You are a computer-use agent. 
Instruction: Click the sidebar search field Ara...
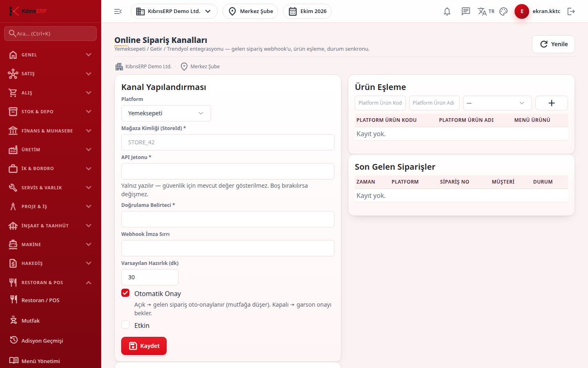[x=51, y=34]
